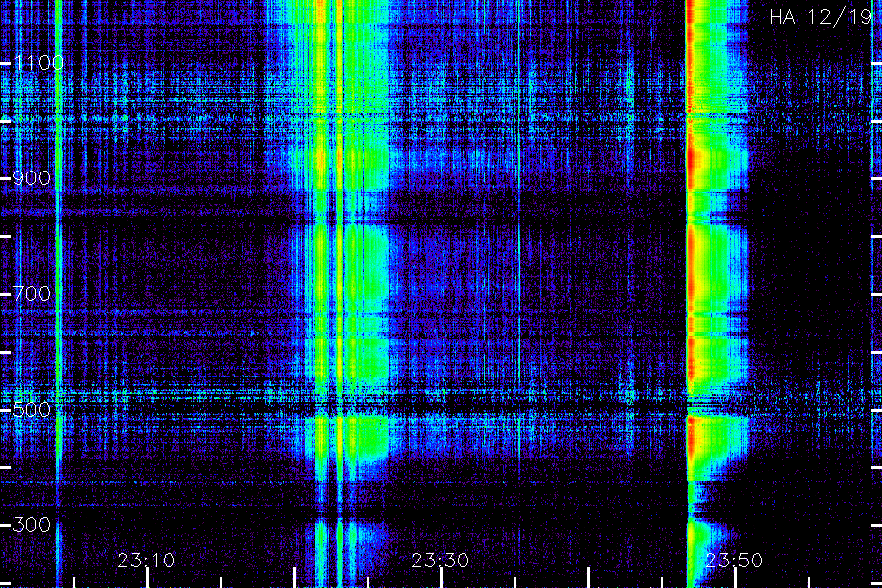This screenshot has height=588, width=882.
Task: Click the 700 frequency axis label
Action: (x=31, y=294)
